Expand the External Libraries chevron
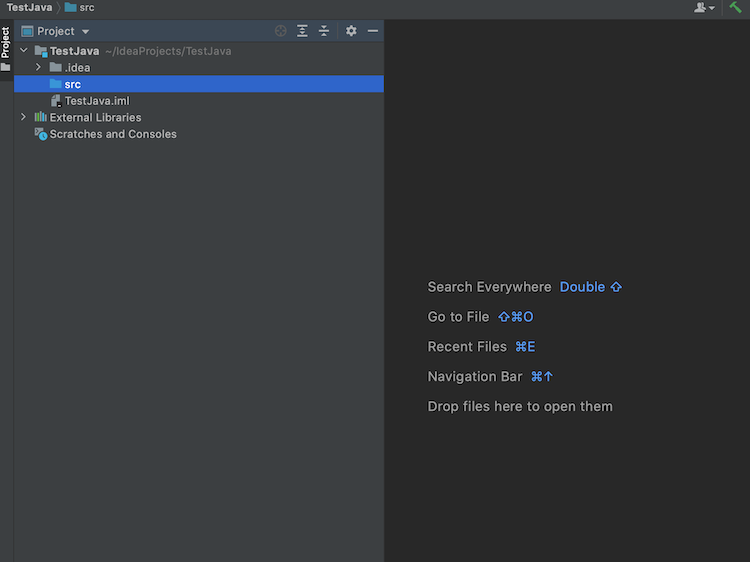This screenshot has width=750, height=562. (23, 117)
